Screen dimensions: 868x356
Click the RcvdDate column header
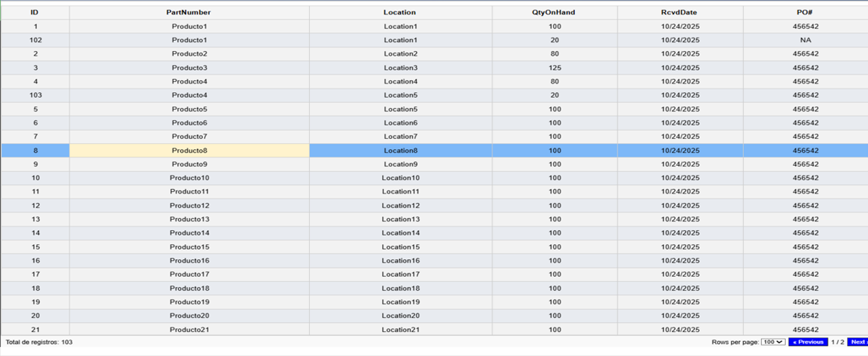[679, 12]
